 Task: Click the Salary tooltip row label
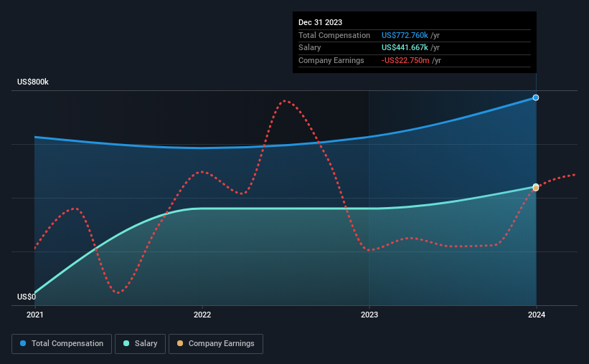[x=309, y=48]
